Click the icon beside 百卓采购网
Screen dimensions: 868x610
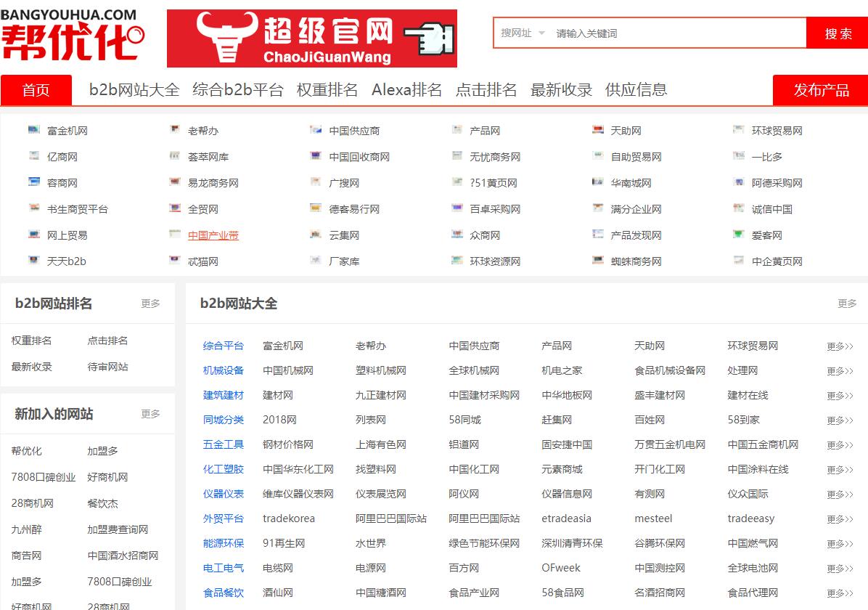click(456, 208)
